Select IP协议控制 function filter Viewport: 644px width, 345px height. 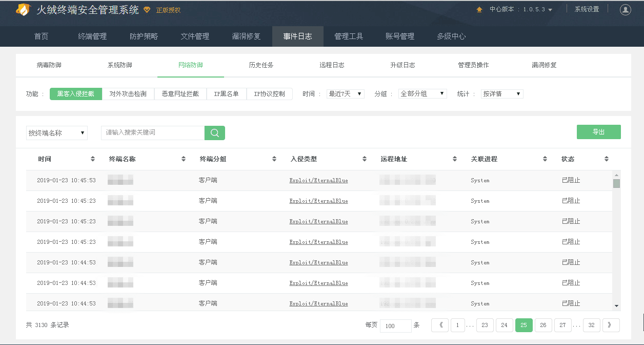(x=269, y=94)
